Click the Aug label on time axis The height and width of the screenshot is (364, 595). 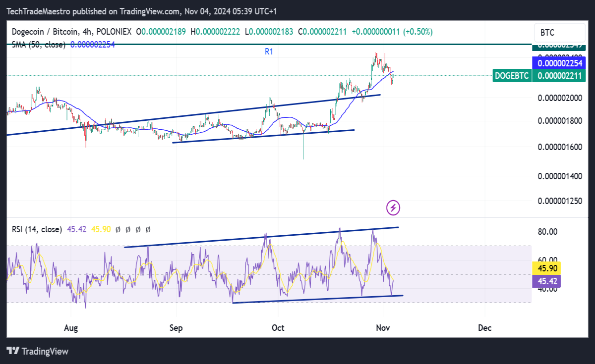71,328
